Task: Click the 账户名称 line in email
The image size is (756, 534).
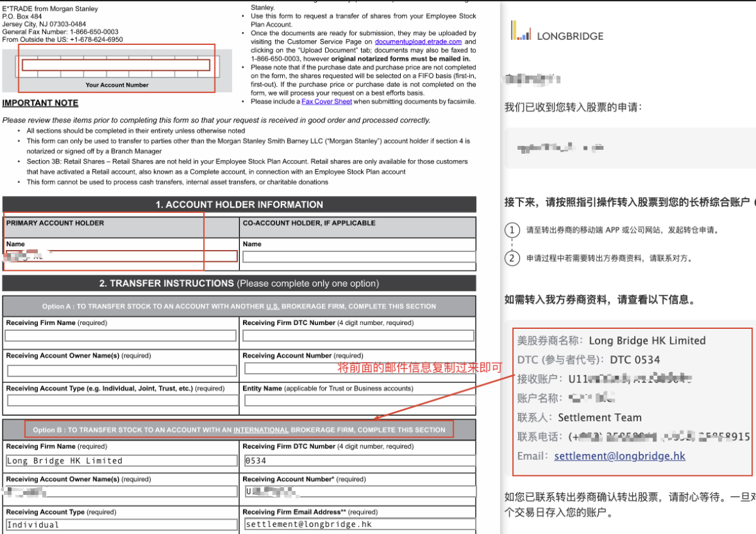Action: [x=566, y=398]
